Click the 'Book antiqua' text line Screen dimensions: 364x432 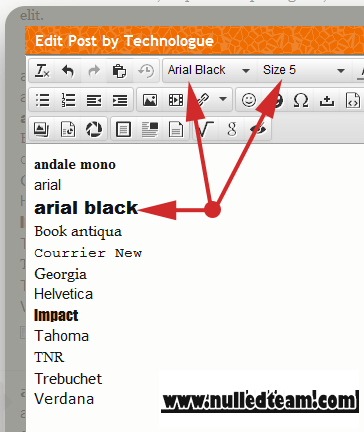tap(78, 232)
